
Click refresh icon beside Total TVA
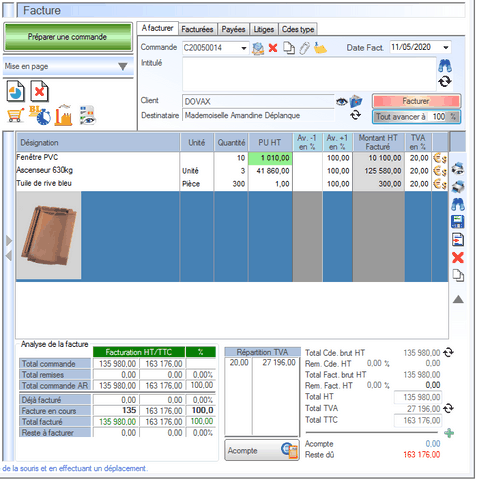[449, 408]
